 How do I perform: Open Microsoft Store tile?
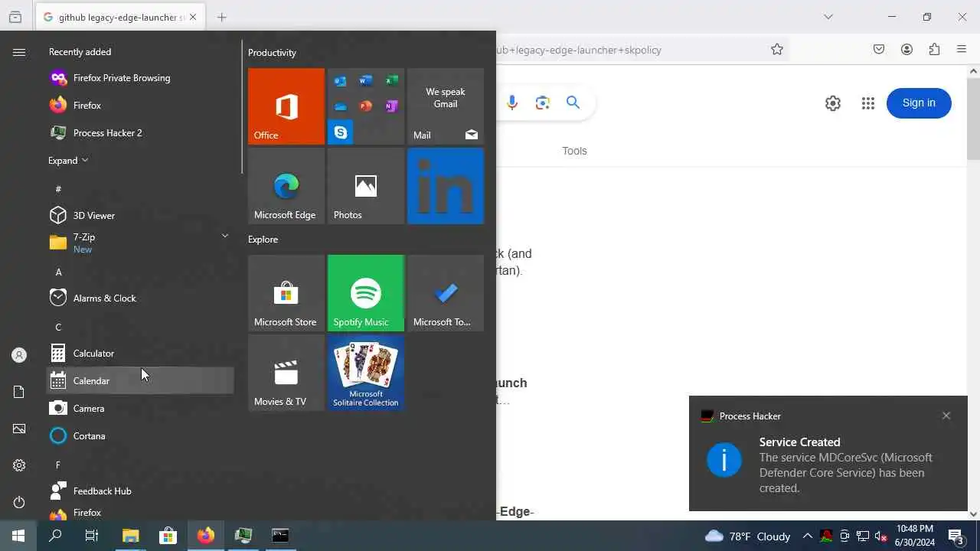pos(286,293)
